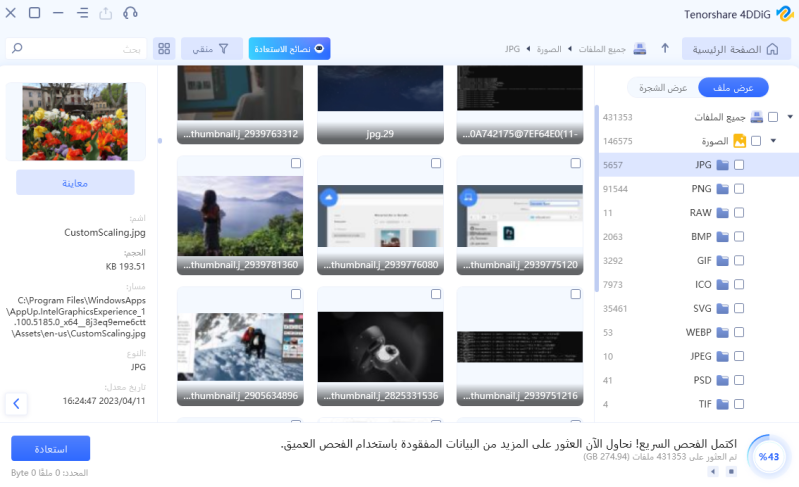The height and width of the screenshot is (487, 799).
Task: Select the mountain lake thumbnail 2939781360
Action: (x=240, y=215)
